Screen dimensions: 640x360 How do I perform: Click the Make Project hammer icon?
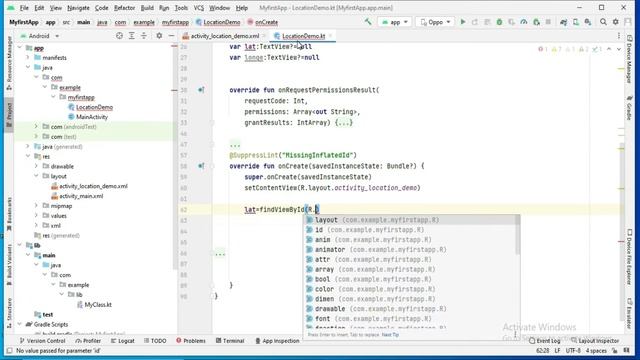(368, 22)
